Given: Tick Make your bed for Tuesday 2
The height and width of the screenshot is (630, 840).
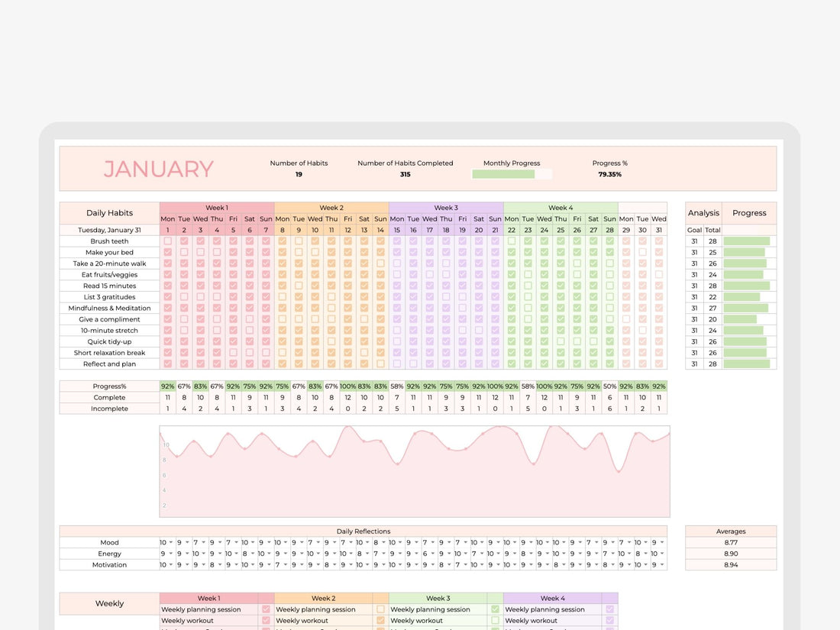Looking at the screenshot, I should [x=184, y=252].
